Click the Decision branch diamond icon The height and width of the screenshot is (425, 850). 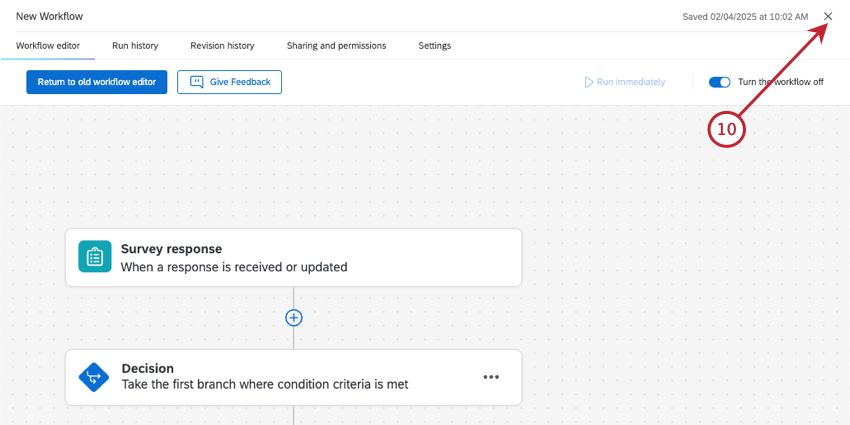[x=94, y=377]
